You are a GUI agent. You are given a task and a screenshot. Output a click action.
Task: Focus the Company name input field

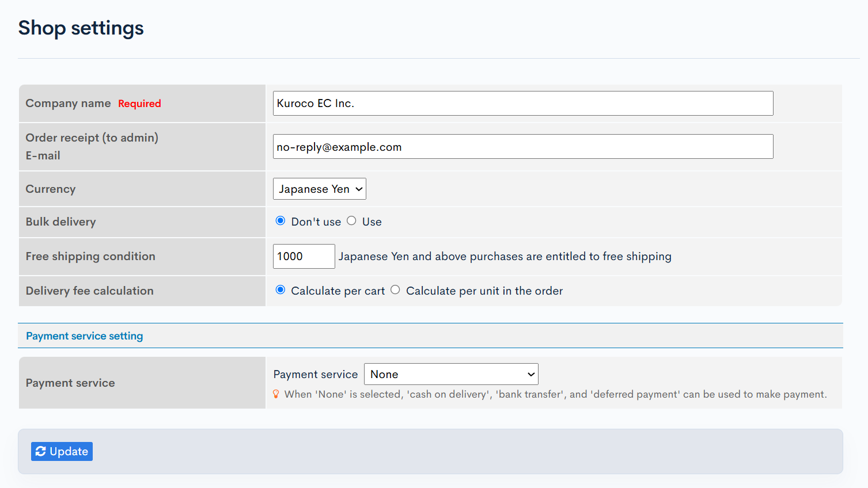click(x=523, y=103)
